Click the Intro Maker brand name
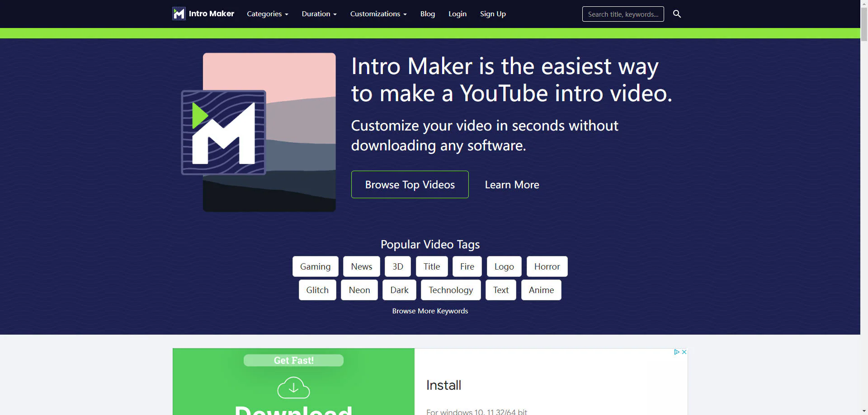Image resolution: width=868 pixels, height=415 pixels. pyautogui.click(x=212, y=14)
